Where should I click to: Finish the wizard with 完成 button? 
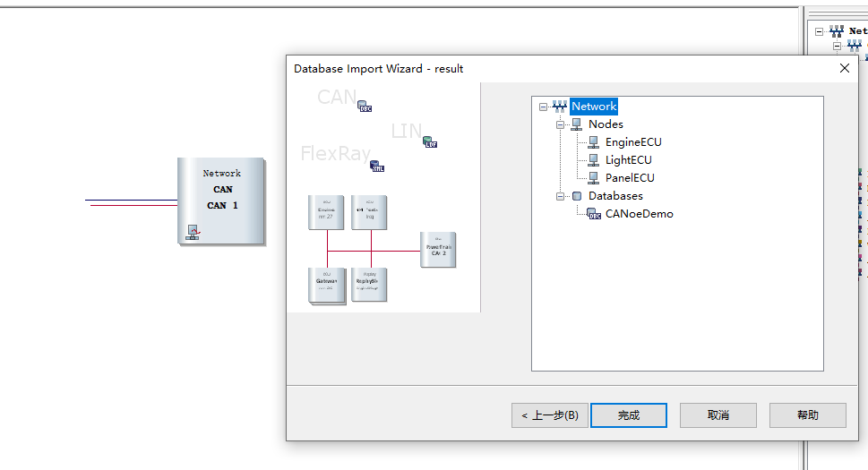pyautogui.click(x=629, y=415)
